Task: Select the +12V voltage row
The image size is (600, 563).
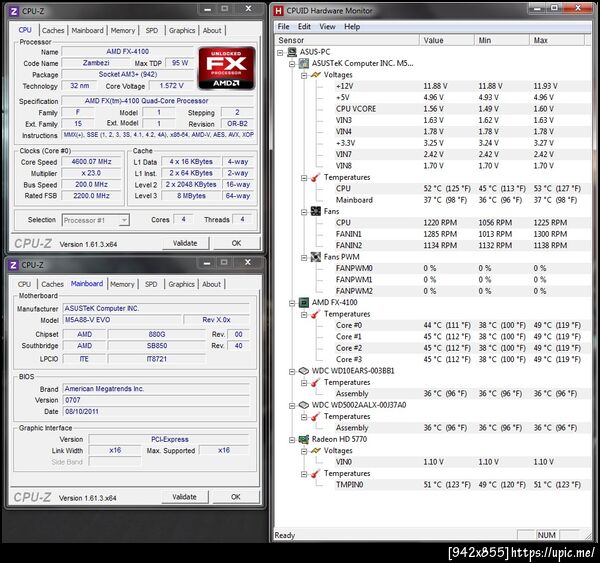Action: tap(462, 86)
